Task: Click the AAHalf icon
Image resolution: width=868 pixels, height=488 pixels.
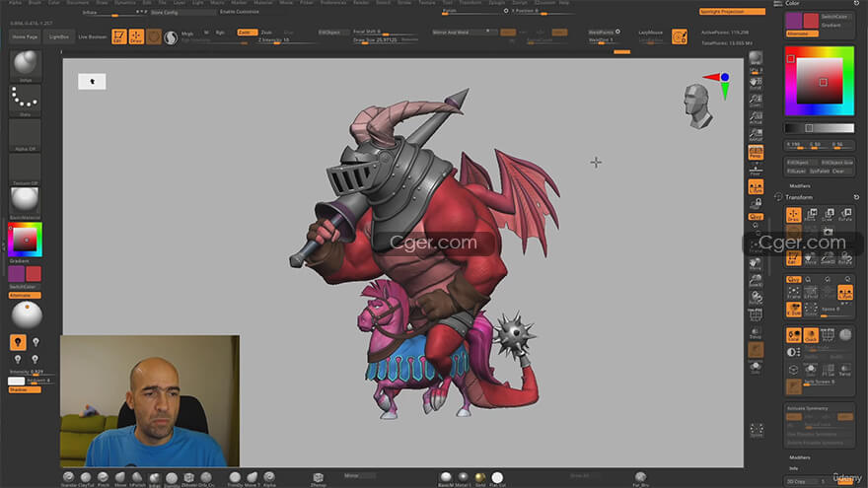Action: (x=756, y=134)
